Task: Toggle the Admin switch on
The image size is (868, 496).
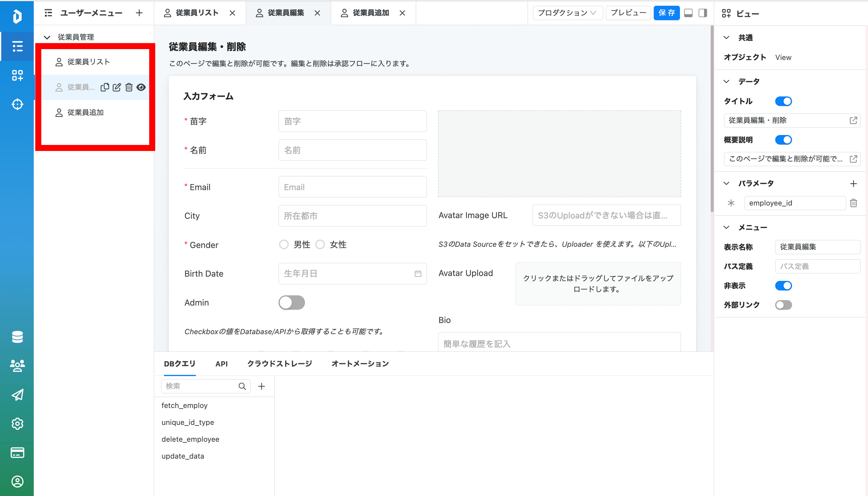Action: 291,303
